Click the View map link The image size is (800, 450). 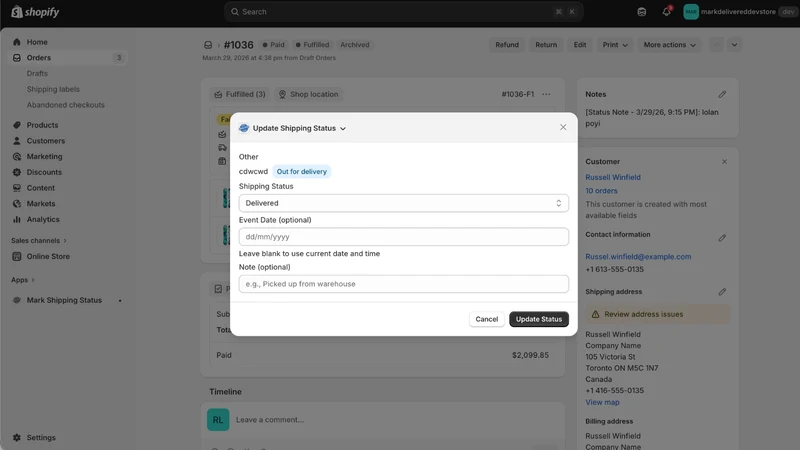point(602,402)
